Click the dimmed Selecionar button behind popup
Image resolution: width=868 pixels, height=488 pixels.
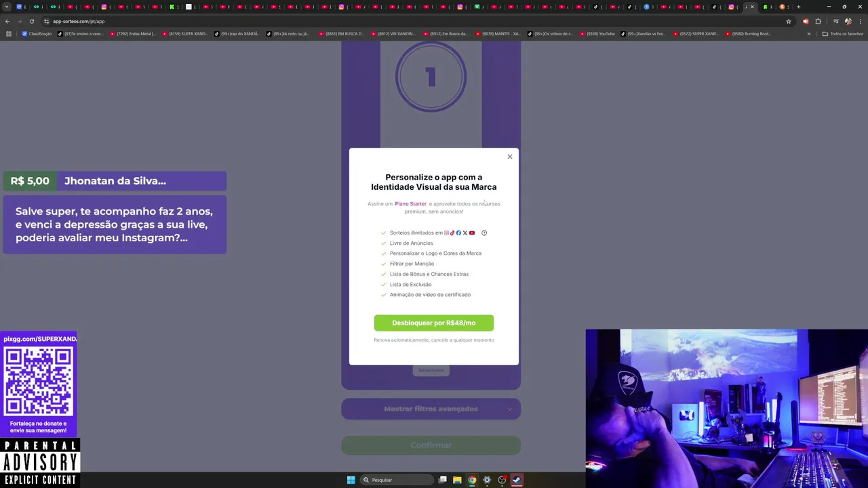point(431,370)
